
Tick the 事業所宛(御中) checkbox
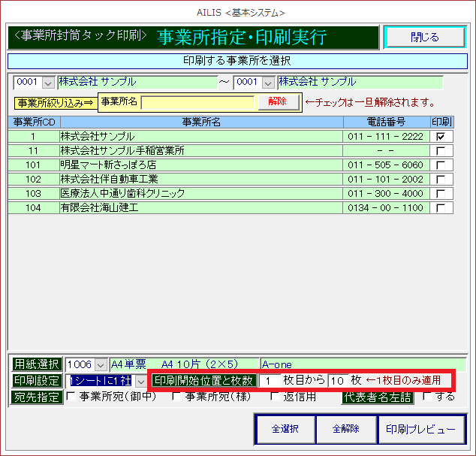[71, 397]
